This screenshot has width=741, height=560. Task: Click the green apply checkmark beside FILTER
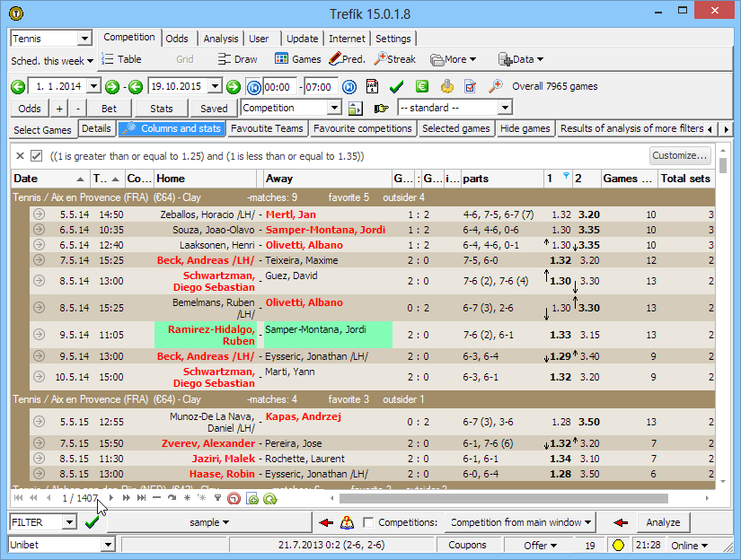click(92, 522)
